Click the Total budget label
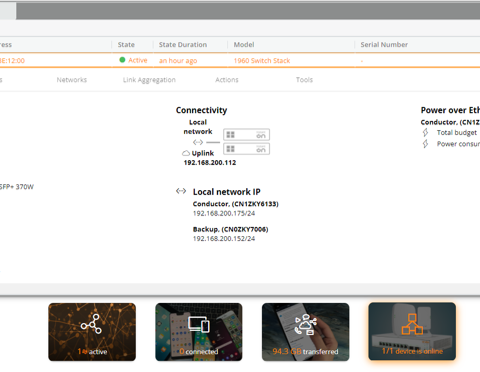The width and height of the screenshot is (480, 372). (457, 133)
